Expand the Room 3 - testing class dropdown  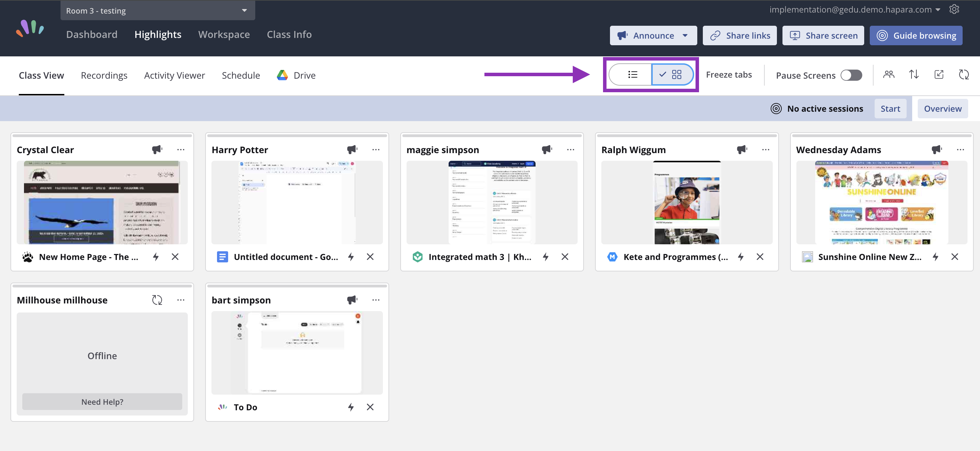tap(158, 10)
